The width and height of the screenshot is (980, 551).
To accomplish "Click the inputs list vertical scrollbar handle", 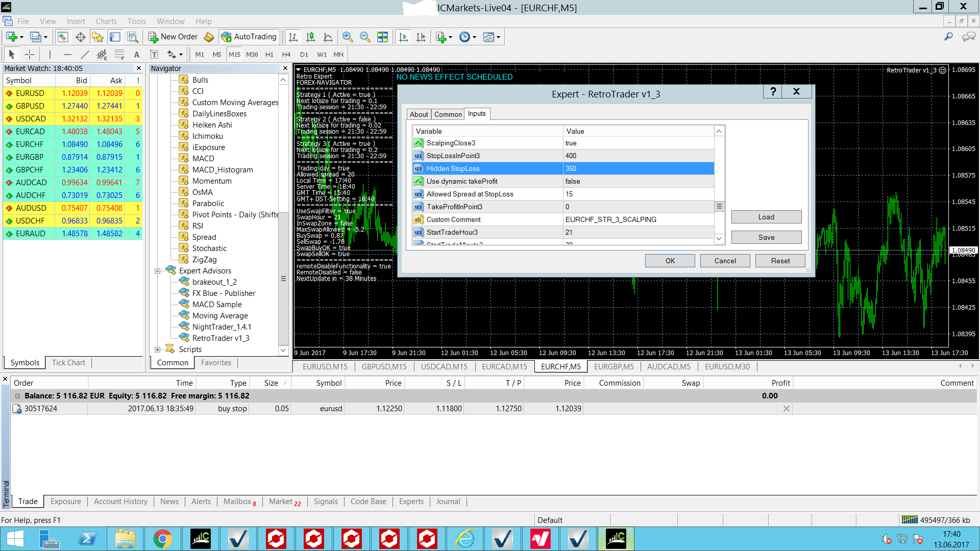I will [x=719, y=206].
